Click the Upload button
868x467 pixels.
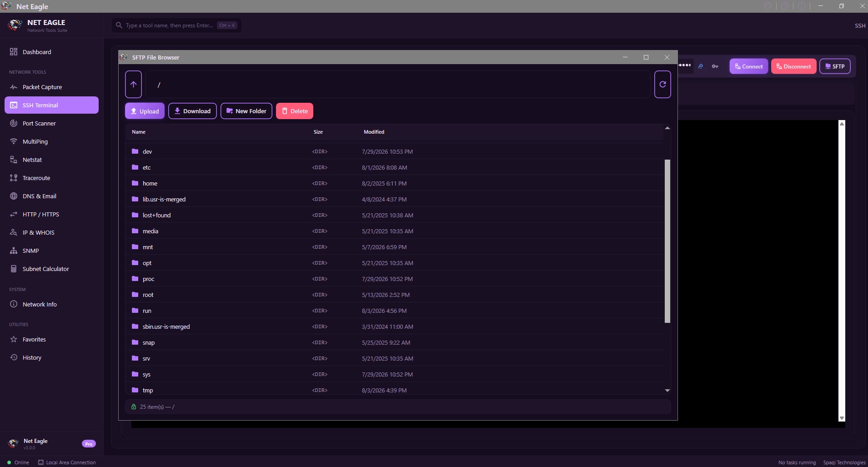(x=145, y=111)
